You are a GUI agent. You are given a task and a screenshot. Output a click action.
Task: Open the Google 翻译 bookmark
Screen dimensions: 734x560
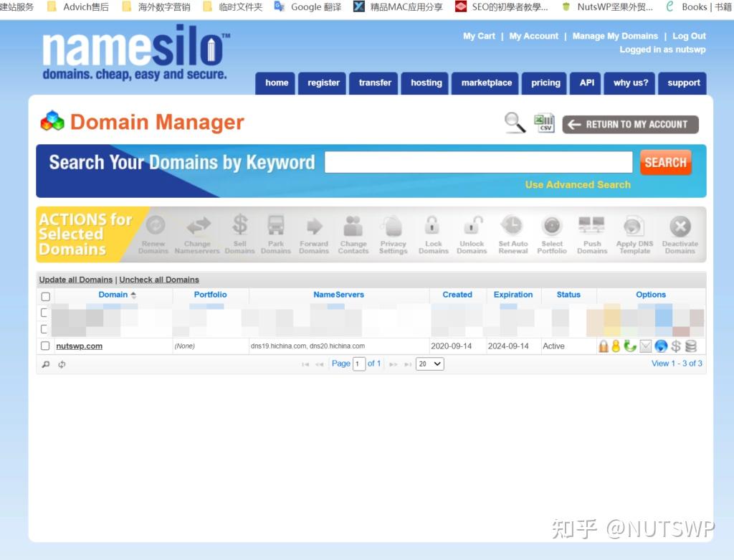pos(308,7)
